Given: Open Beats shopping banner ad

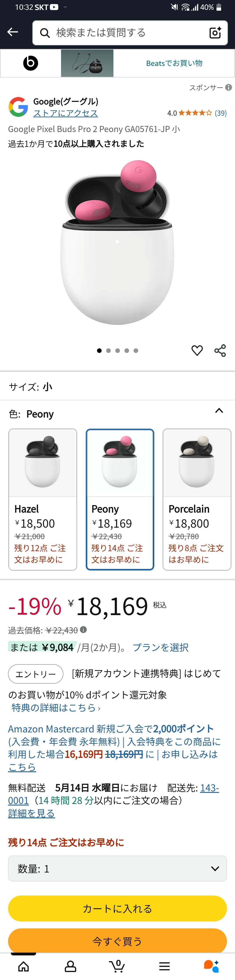Looking at the screenshot, I should click(x=117, y=63).
